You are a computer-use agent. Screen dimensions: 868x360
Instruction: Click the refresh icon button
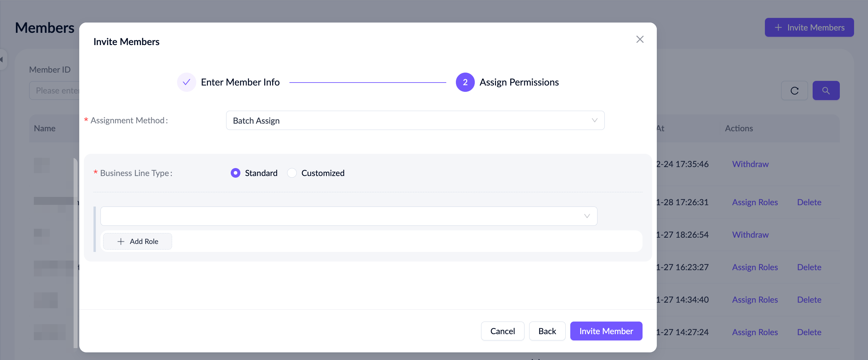coord(794,90)
